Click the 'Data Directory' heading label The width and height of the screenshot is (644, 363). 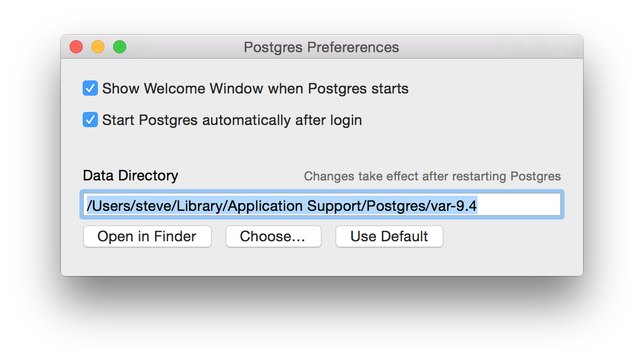point(131,176)
